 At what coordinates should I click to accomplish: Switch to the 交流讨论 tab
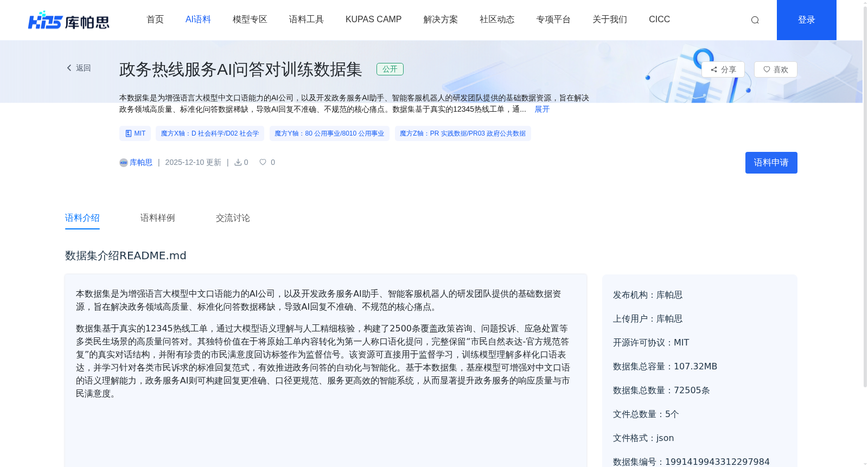pos(233,218)
